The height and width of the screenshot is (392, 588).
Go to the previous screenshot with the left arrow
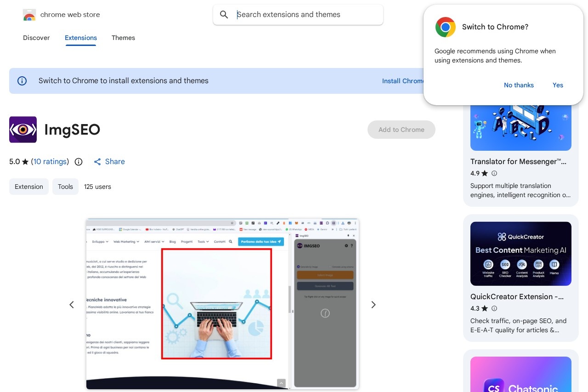pos(72,305)
